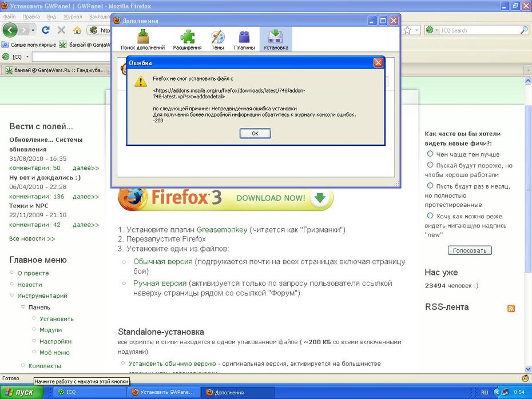Collapse the Инструментарий menu branch
Image resolution: width=532 pixels, height=399 pixels.
(x=12, y=296)
